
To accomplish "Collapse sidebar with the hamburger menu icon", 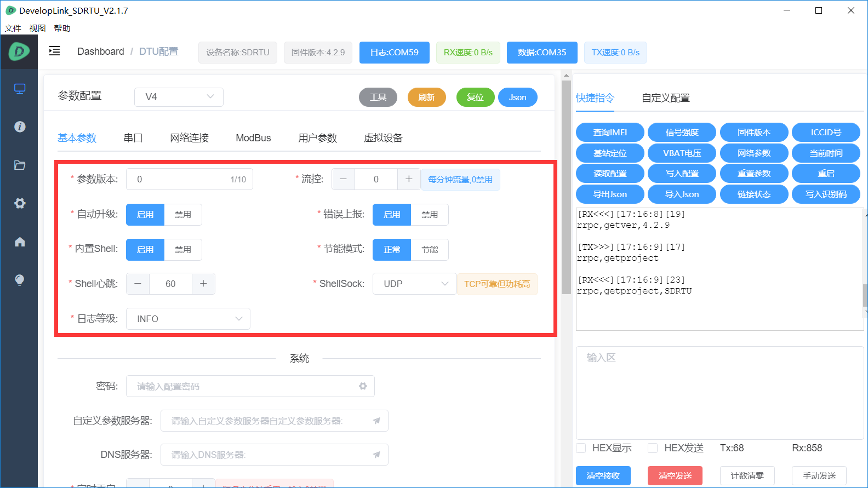I will point(54,51).
